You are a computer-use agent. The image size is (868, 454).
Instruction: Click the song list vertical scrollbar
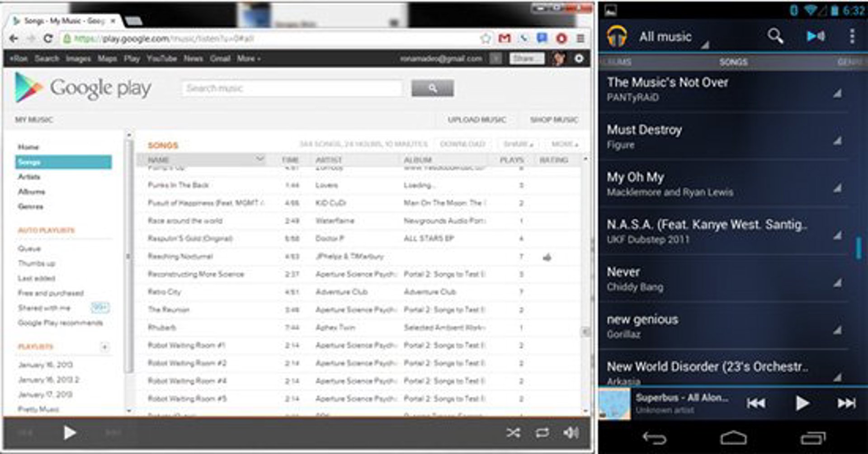(586, 332)
